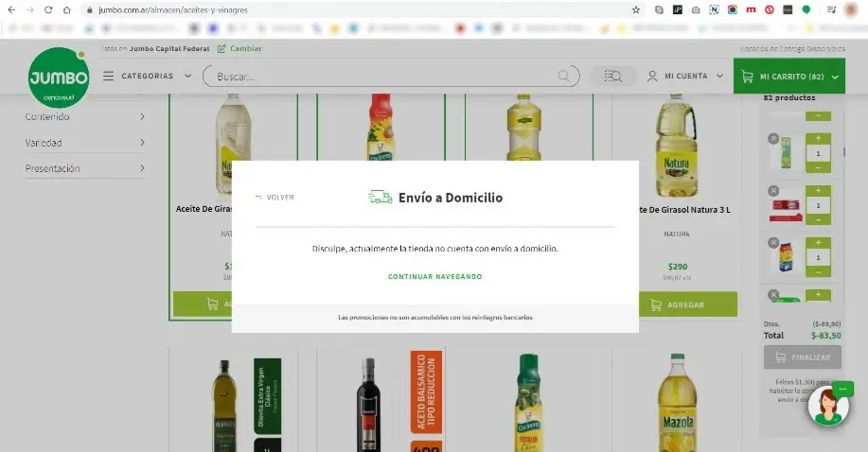The image size is (868, 452).
Task: Expand the MI CUENTA dropdown arrow
Action: (719, 76)
